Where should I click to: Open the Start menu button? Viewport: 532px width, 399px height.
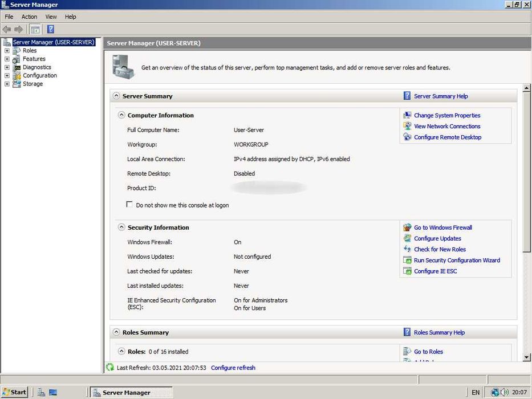tap(14, 392)
